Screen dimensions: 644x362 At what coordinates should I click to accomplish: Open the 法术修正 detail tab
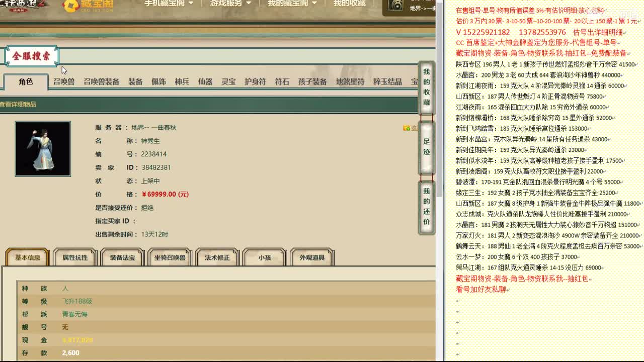pyautogui.click(x=217, y=257)
